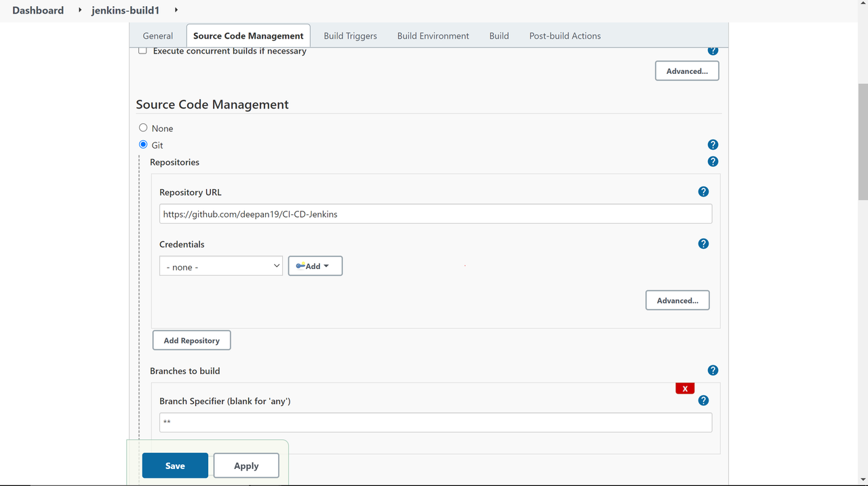Click the page vertical scrollbar thumb
Viewport: 868px width, 486px height.
(x=863, y=141)
